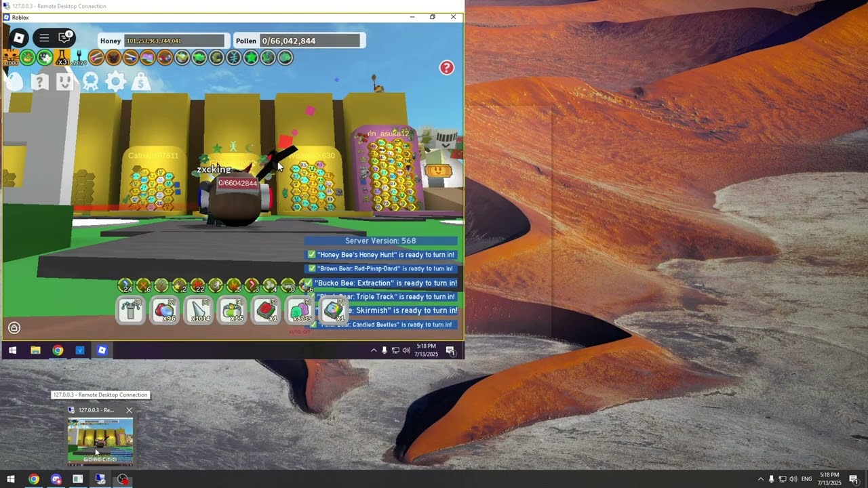Screen dimensions: 868x488
Task: Open the host notification center
Action: pyautogui.click(x=854, y=479)
